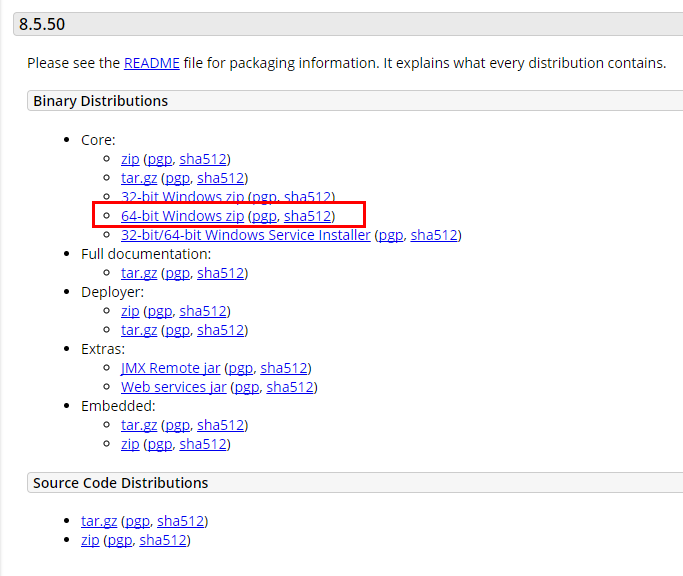Download JMX Remote jar
Image resolution: width=683 pixels, height=576 pixels.
(171, 368)
